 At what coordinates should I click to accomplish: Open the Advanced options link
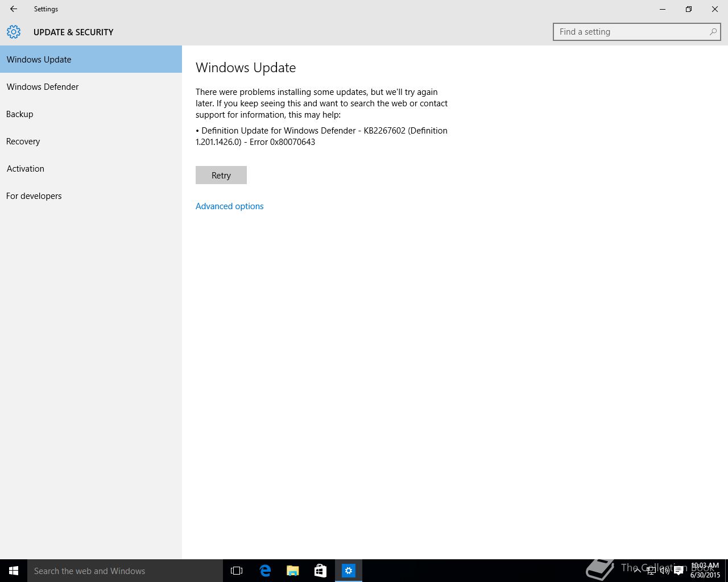tap(230, 206)
